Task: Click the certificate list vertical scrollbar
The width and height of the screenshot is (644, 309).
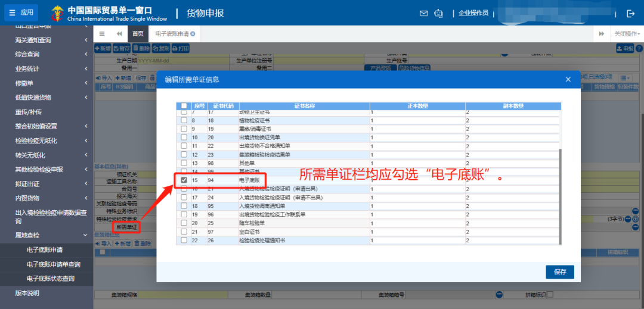Action: click(559, 196)
